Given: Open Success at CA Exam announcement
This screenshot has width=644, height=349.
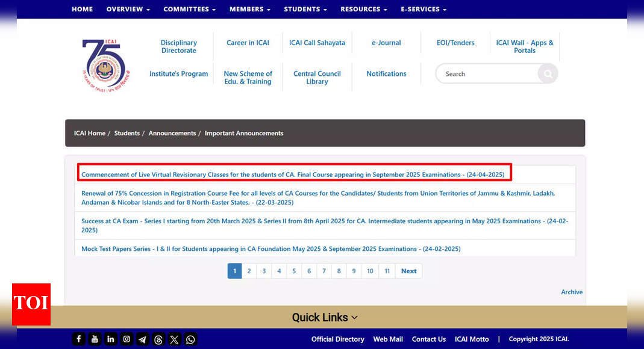Looking at the screenshot, I should [x=325, y=226].
